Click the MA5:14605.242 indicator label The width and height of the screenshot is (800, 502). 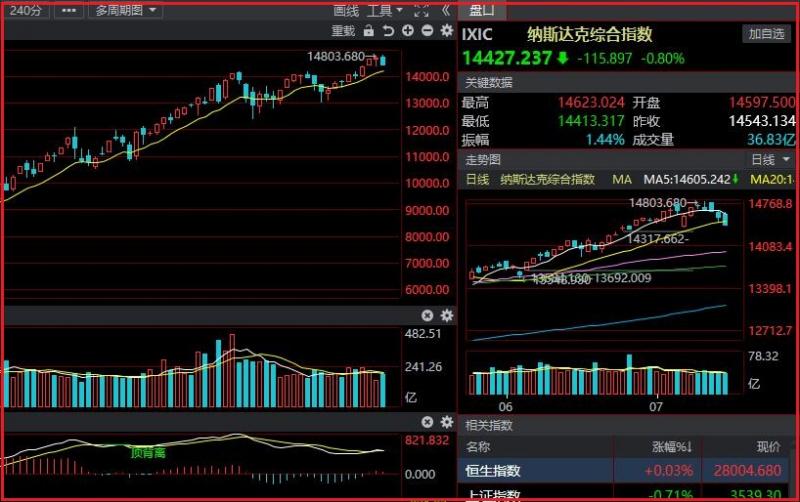(x=687, y=180)
